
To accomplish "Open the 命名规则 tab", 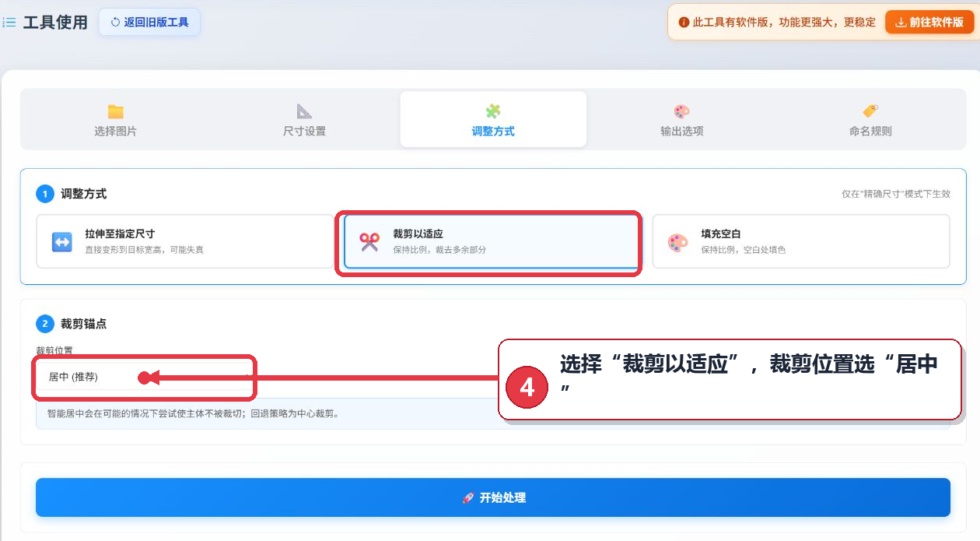I will [x=870, y=120].
